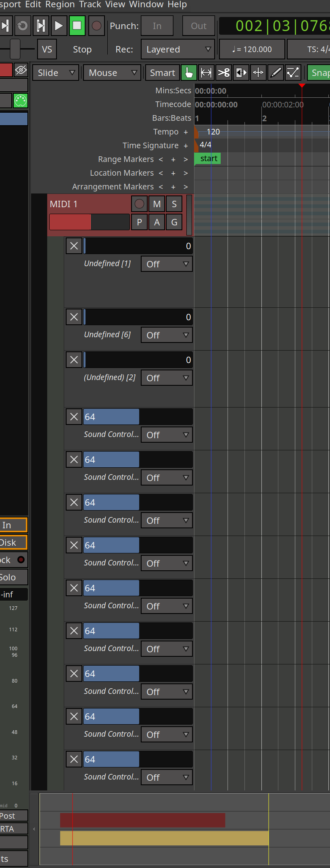Screen dimensions: 330x868
Task: Click the Smart mode button
Action: 162,73
